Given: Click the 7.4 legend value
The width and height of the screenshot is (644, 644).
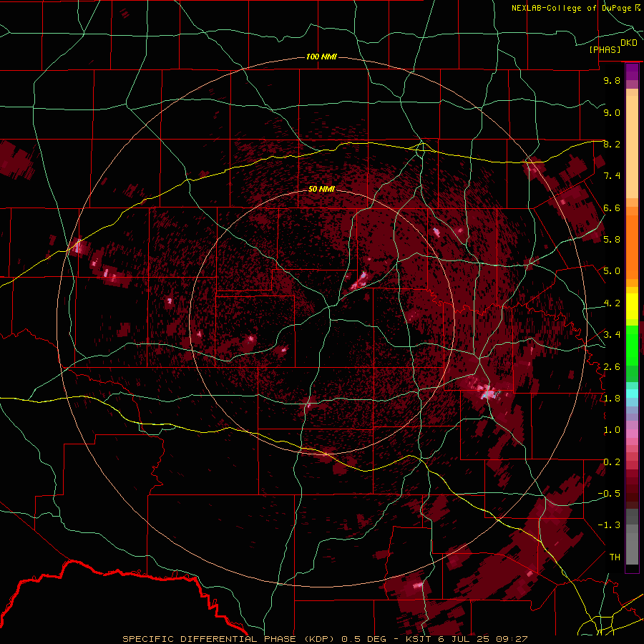Looking at the screenshot, I should point(612,176).
